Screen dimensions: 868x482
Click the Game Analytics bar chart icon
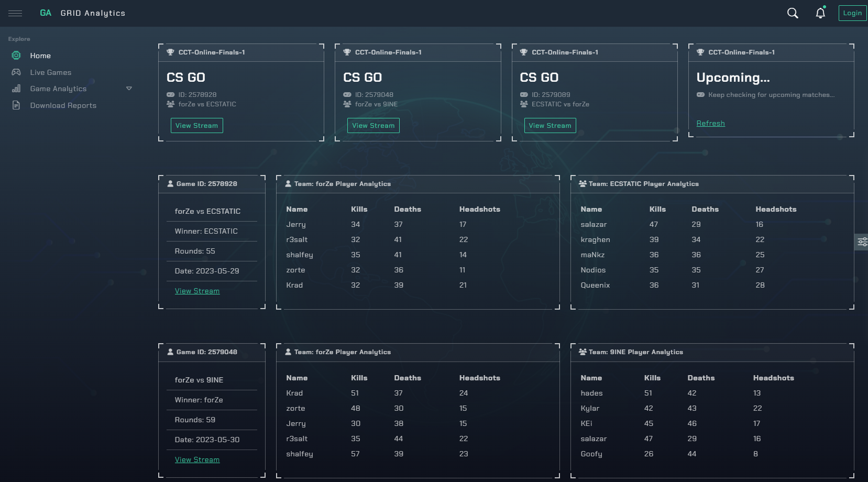click(16, 89)
